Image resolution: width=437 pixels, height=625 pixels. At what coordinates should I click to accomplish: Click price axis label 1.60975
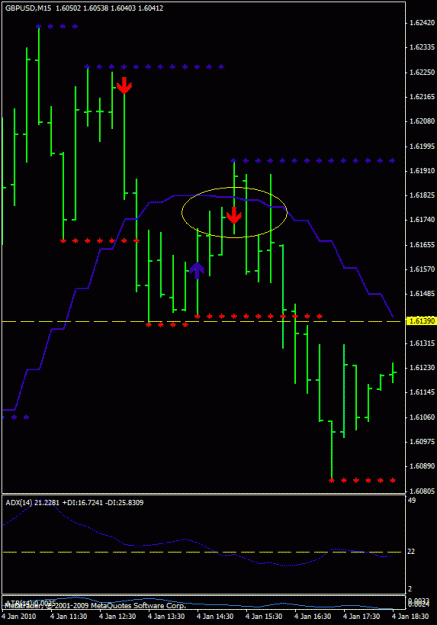(x=422, y=442)
